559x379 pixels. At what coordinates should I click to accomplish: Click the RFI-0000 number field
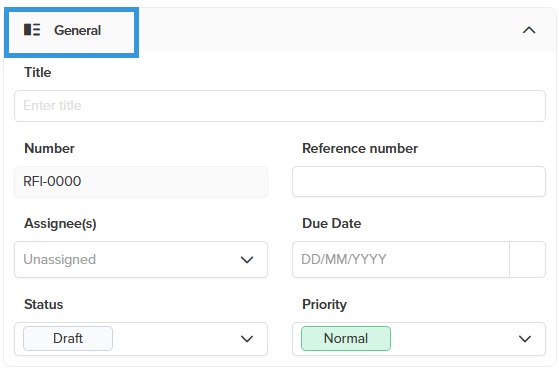pyautogui.click(x=141, y=181)
